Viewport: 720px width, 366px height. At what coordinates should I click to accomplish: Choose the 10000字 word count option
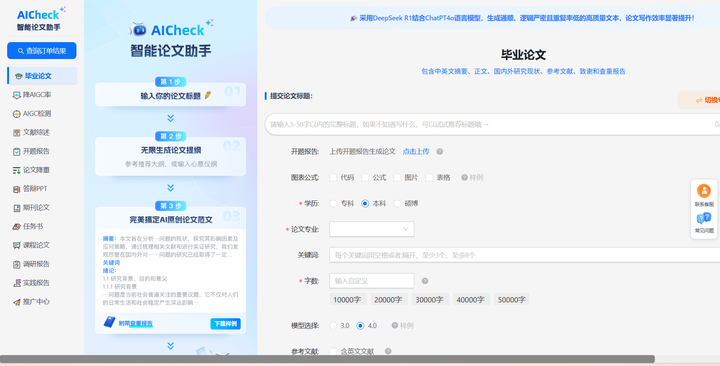[x=347, y=299]
